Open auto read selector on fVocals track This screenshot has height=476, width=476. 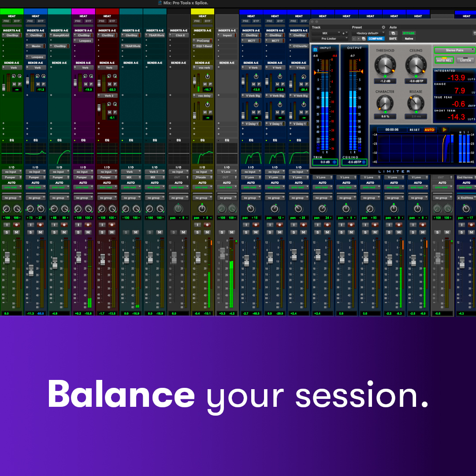coord(202,187)
